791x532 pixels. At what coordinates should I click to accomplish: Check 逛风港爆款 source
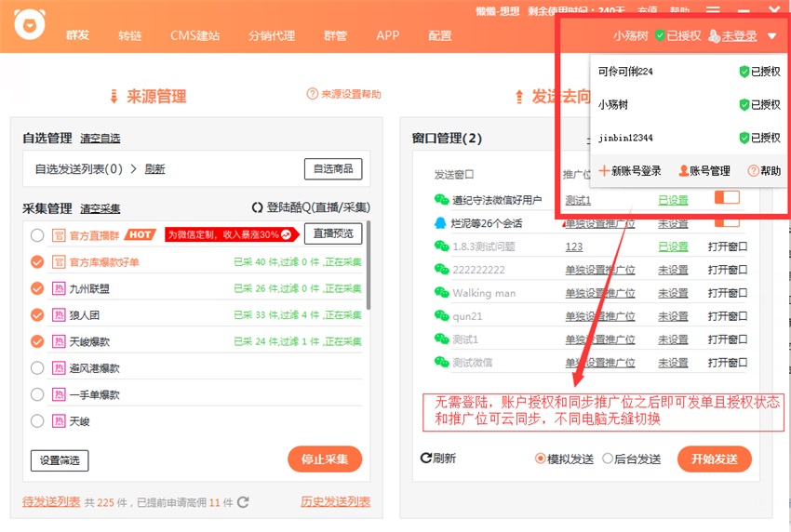[37, 368]
